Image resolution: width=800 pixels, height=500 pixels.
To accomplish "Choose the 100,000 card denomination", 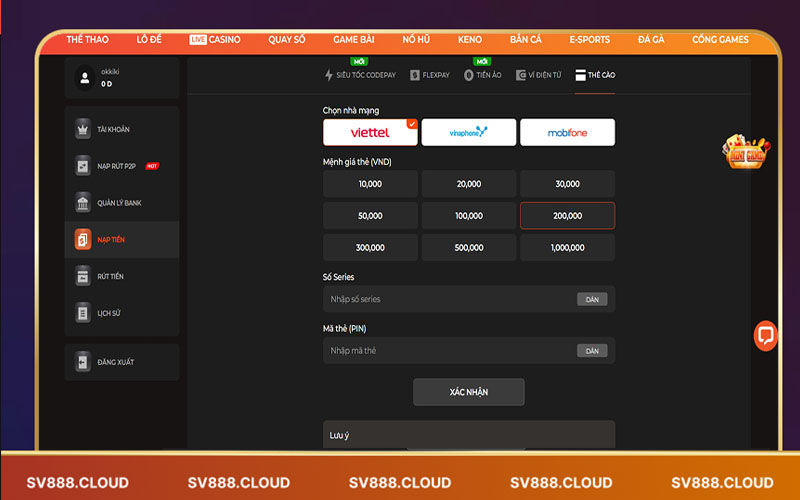I will [x=469, y=216].
